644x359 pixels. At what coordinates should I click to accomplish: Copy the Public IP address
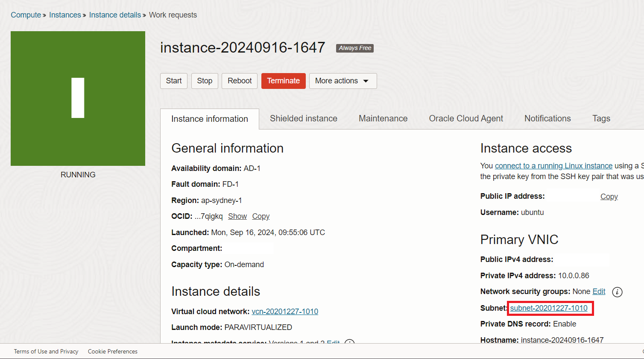[x=609, y=197]
